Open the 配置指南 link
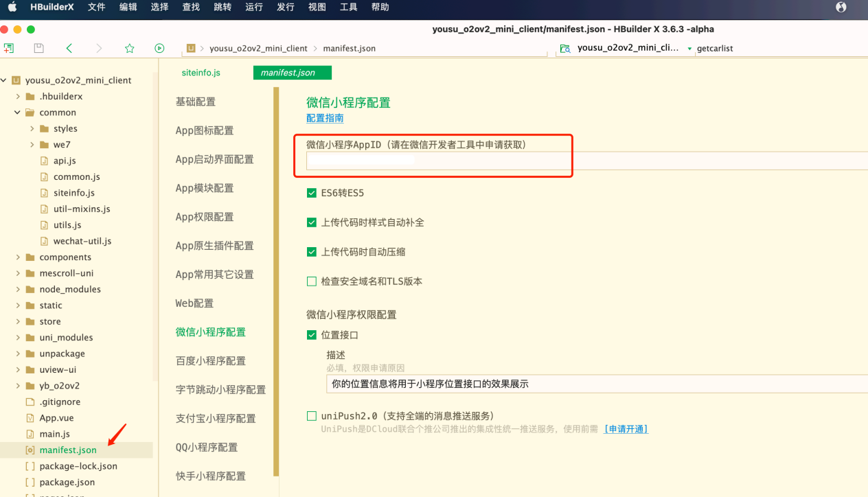868x497 pixels. (x=325, y=118)
